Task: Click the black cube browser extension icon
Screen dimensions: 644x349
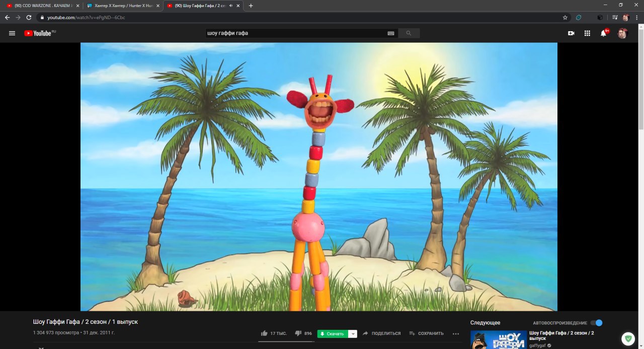Action: (600, 17)
